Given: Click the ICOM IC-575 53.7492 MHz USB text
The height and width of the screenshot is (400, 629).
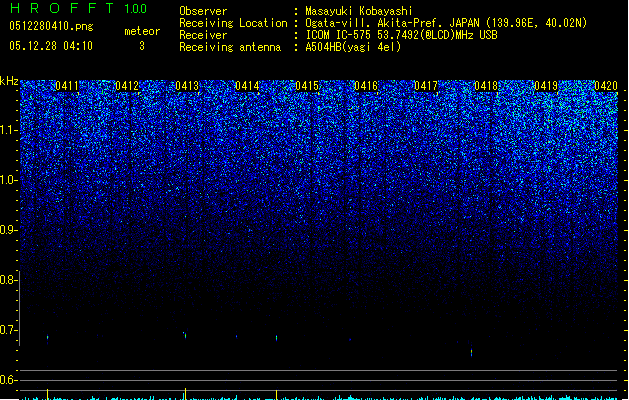Looking at the screenshot, I should coord(401,35).
